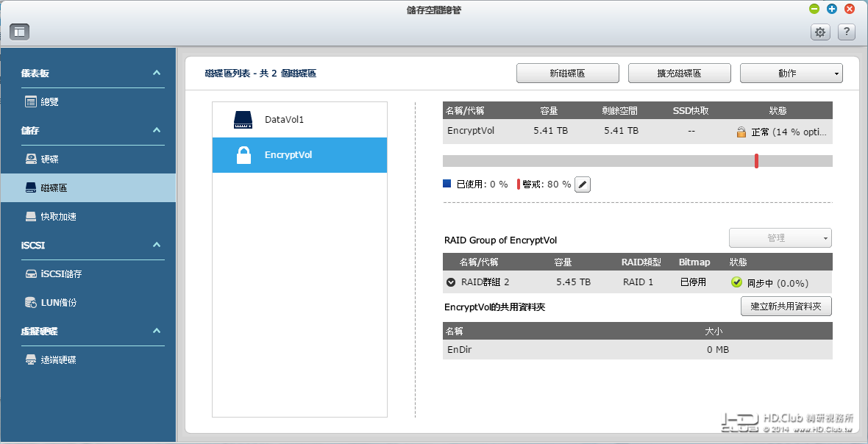Image resolution: width=868 pixels, height=444 pixels.
Task: Collapse the 儲存 section
Action: point(157,131)
